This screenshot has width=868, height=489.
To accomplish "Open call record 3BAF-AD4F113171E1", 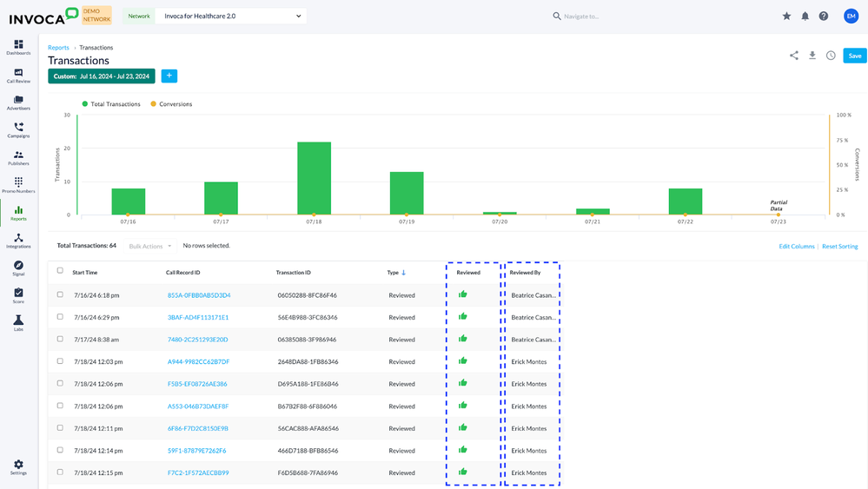I will pyautogui.click(x=197, y=318).
